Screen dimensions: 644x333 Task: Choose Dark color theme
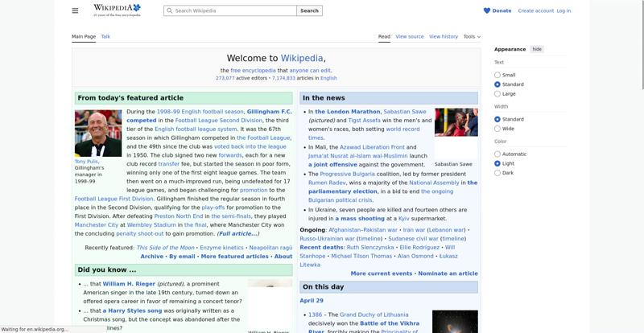[497, 173]
